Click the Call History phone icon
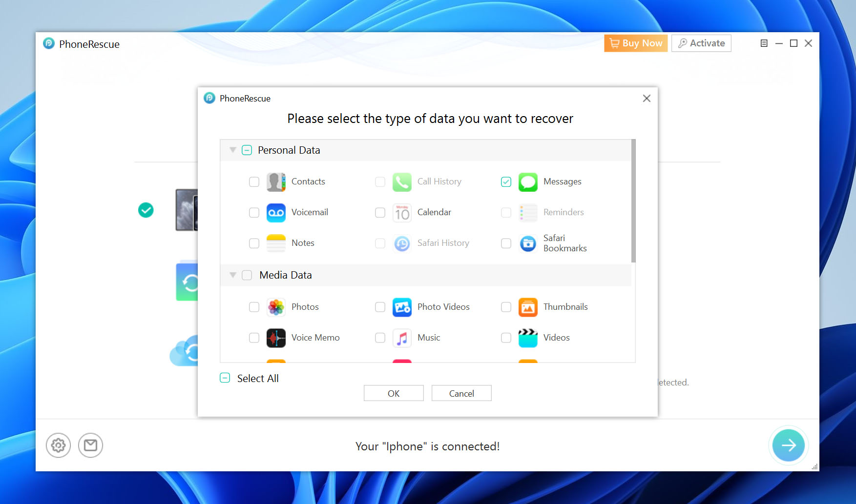The width and height of the screenshot is (856, 504). click(x=402, y=182)
